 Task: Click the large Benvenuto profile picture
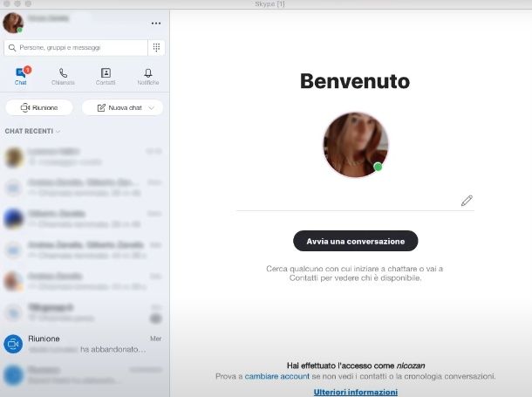355,145
